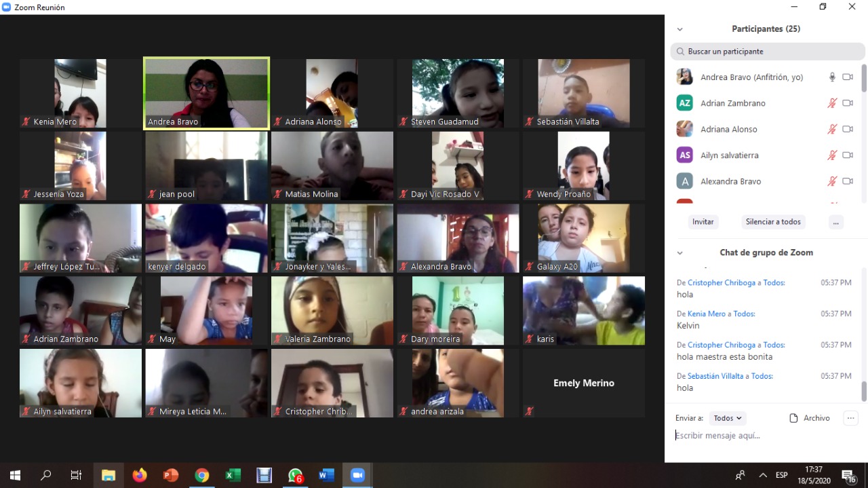Select Wendy Proaño's video tile
868x488 pixels.
pos(584,166)
